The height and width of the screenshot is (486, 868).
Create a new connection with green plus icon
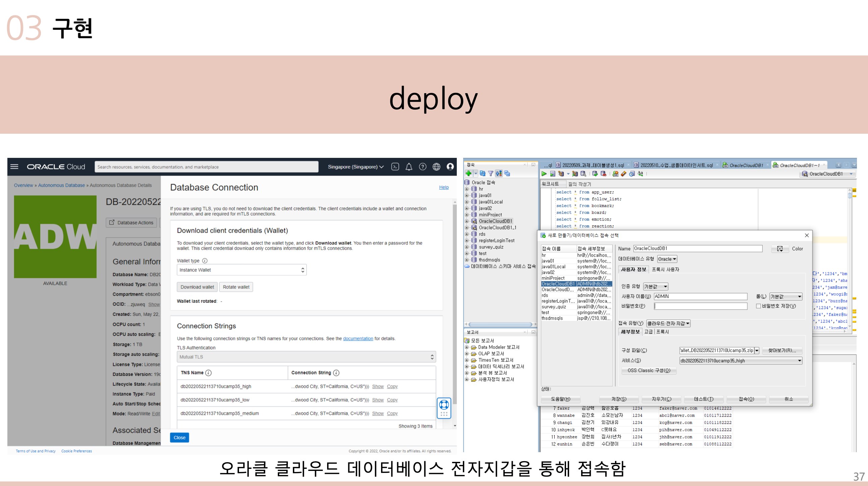pos(469,174)
